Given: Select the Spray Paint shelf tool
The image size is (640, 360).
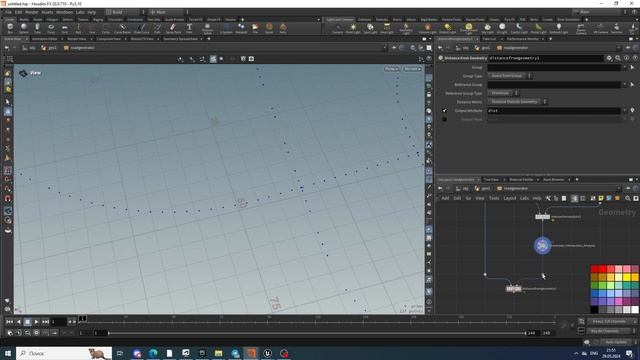Looking at the screenshot, I should 173,28.
